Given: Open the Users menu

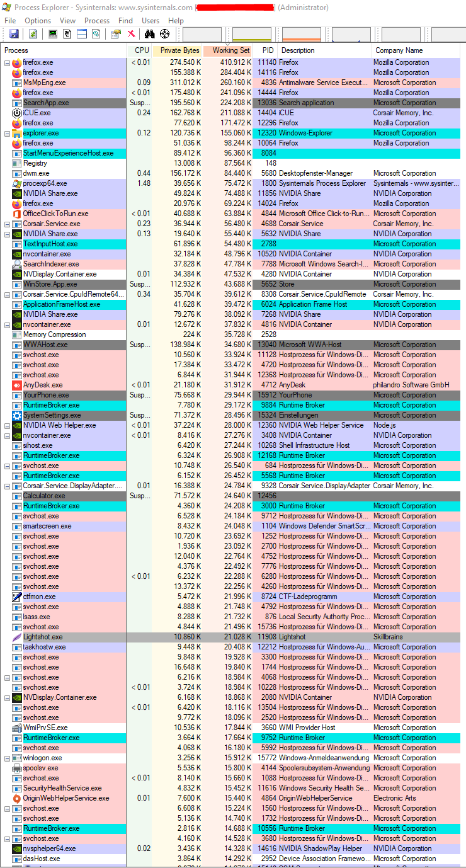Looking at the screenshot, I should (151, 21).
